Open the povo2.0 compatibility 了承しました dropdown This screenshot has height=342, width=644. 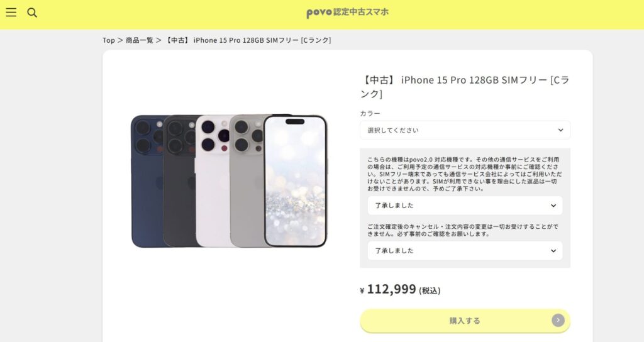tap(465, 206)
